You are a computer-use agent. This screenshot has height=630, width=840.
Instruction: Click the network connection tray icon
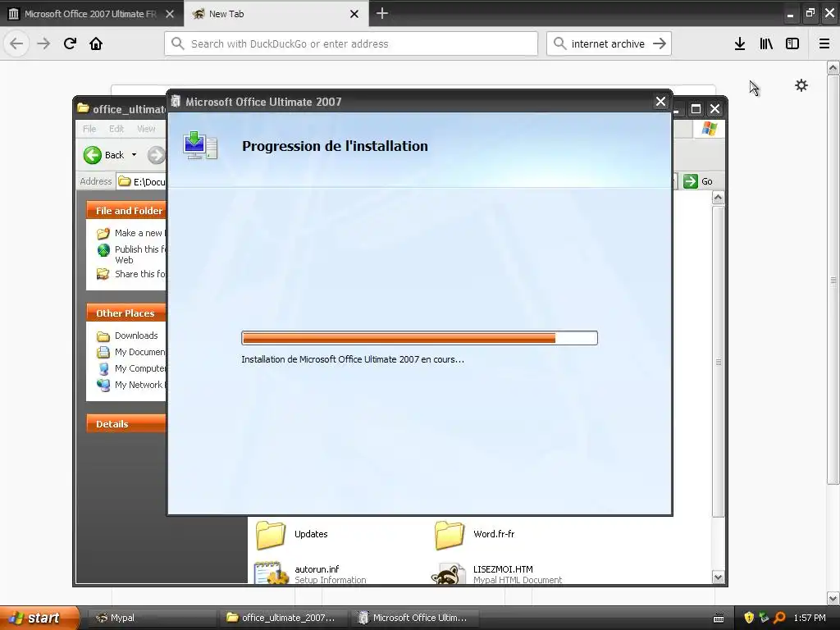click(x=764, y=618)
